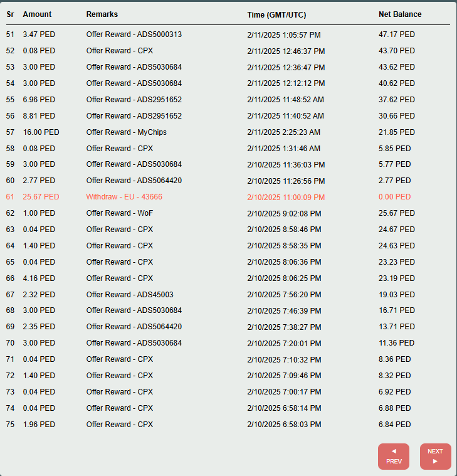Image resolution: width=457 pixels, height=476 pixels.
Task: Click 'Offer Reward - ADS5000313' remark
Action: tap(134, 34)
